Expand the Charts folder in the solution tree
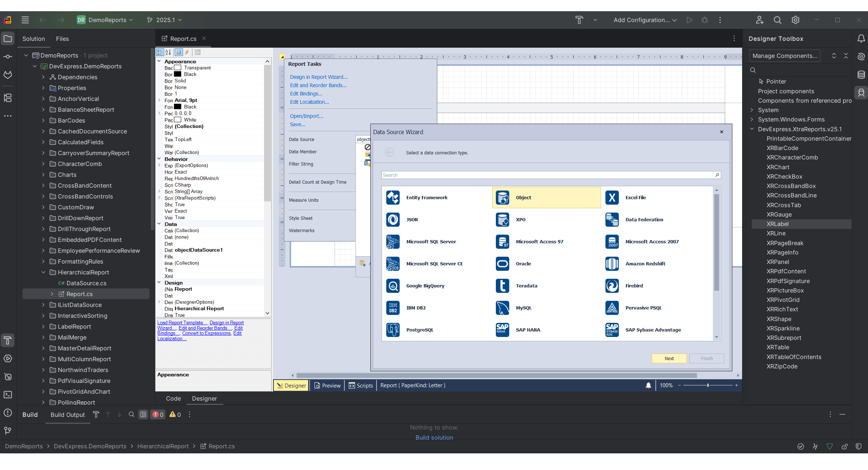Viewport: 868px width, 470px height. [x=43, y=175]
